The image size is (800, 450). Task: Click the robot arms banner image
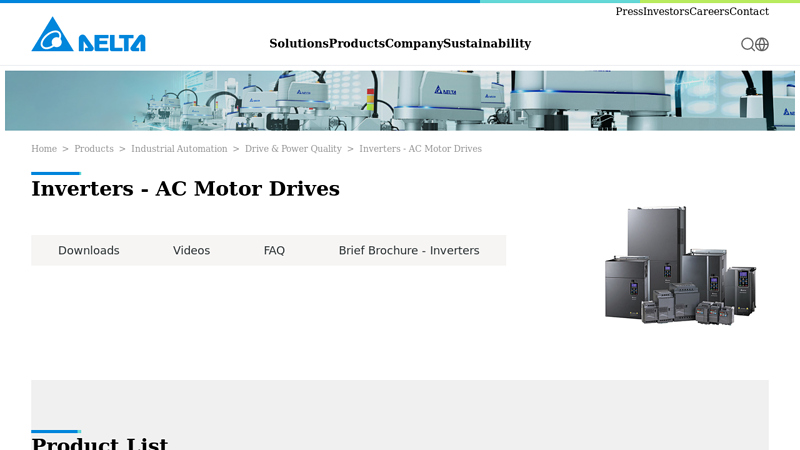click(x=400, y=101)
